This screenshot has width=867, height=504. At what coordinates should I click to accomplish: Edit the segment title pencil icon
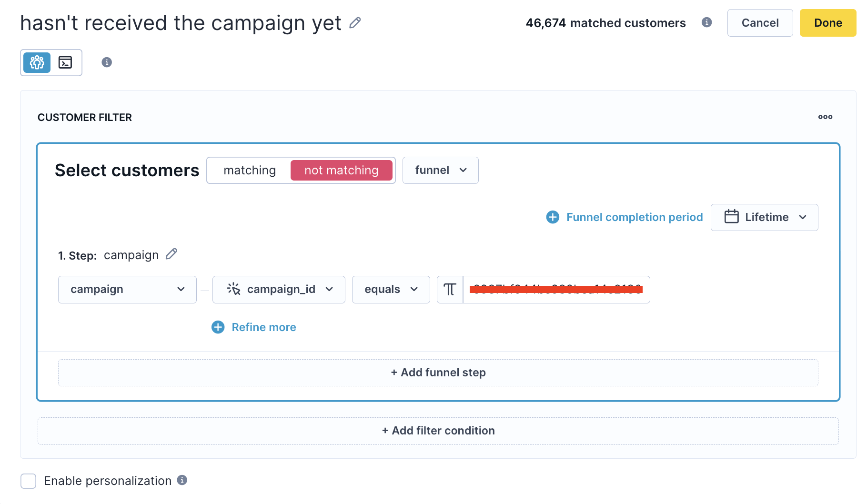pyautogui.click(x=355, y=23)
